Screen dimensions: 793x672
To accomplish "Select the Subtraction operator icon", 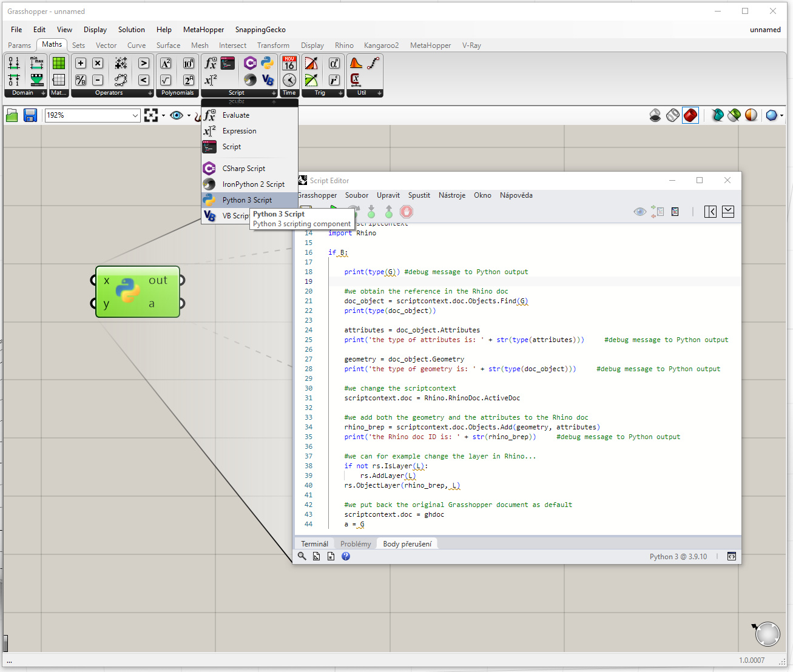I will point(98,80).
